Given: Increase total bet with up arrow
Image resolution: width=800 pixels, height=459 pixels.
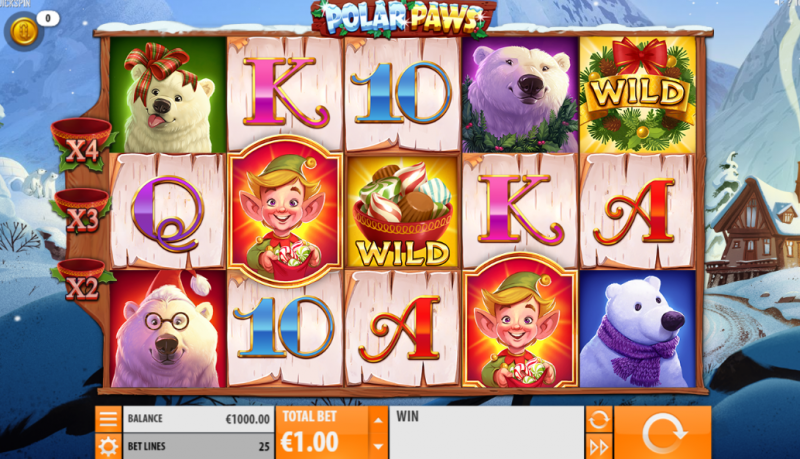Looking at the screenshot, I should (378, 420).
